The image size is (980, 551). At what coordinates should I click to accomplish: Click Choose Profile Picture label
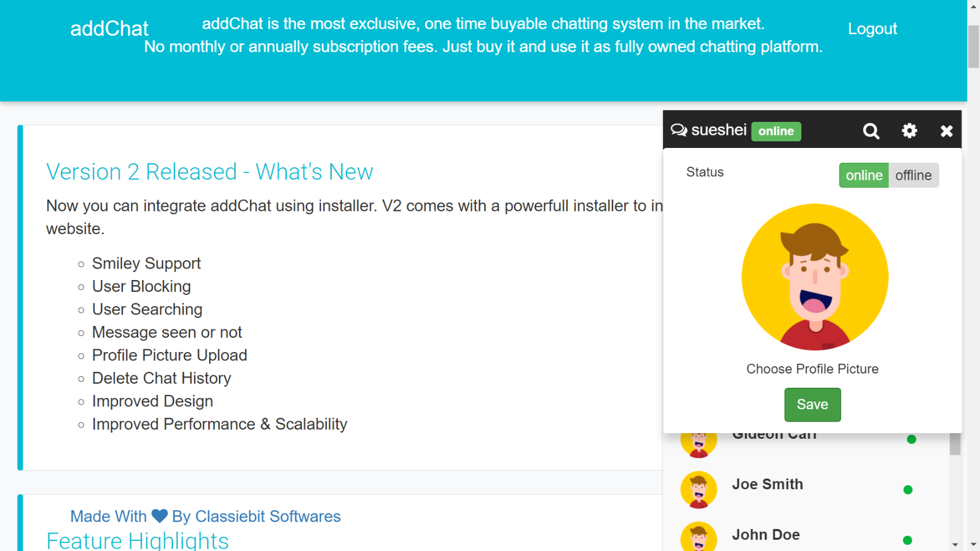point(812,369)
